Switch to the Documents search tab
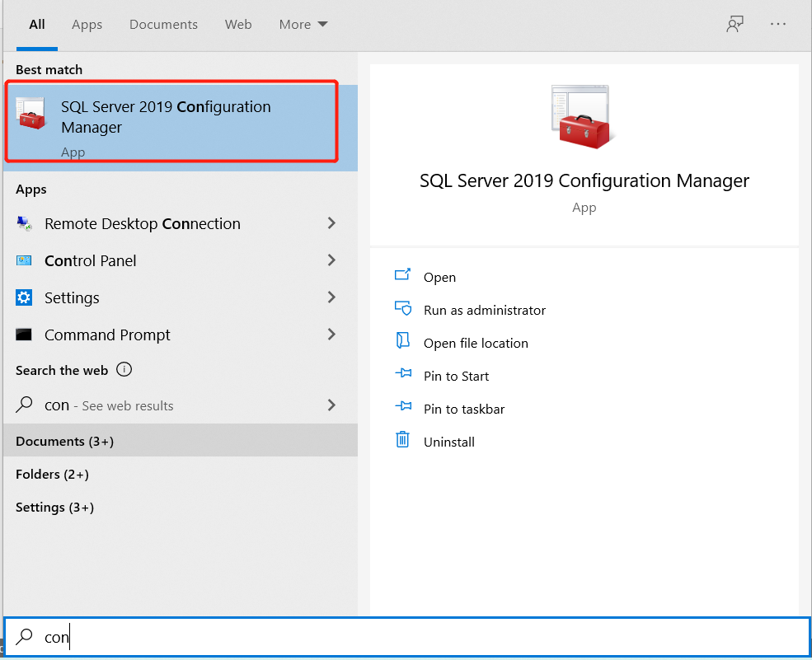This screenshot has width=812, height=660. pyautogui.click(x=163, y=24)
